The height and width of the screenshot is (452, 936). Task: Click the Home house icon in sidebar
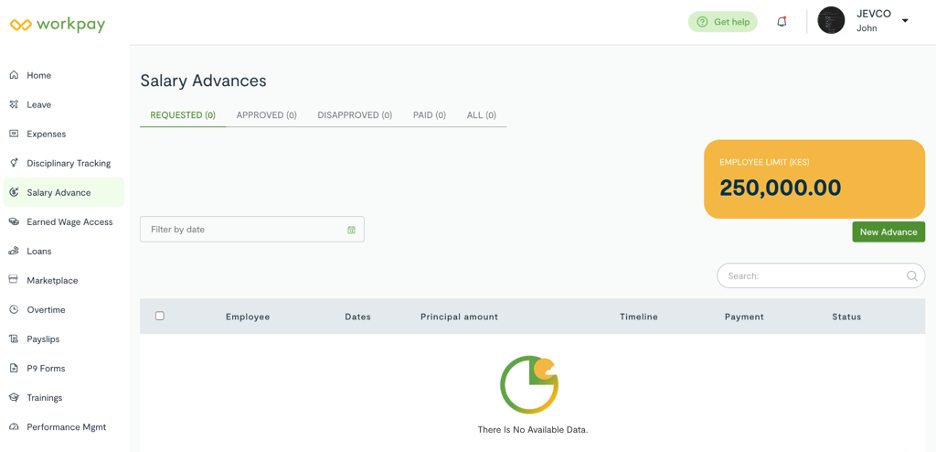tap(14, 75)
